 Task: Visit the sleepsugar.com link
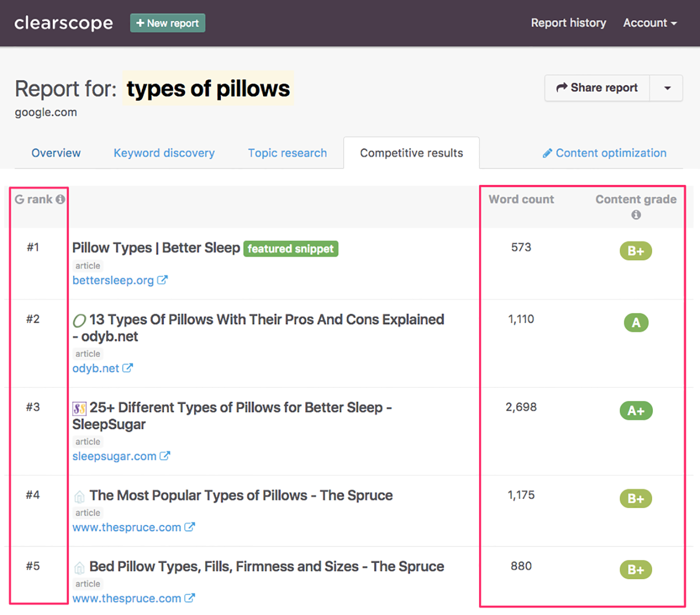click(x=114, y=456)
